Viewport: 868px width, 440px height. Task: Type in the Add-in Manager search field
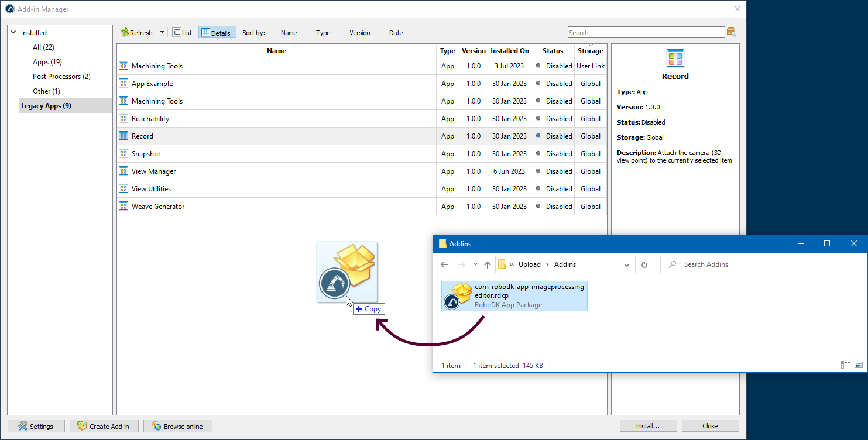point(646,33)
